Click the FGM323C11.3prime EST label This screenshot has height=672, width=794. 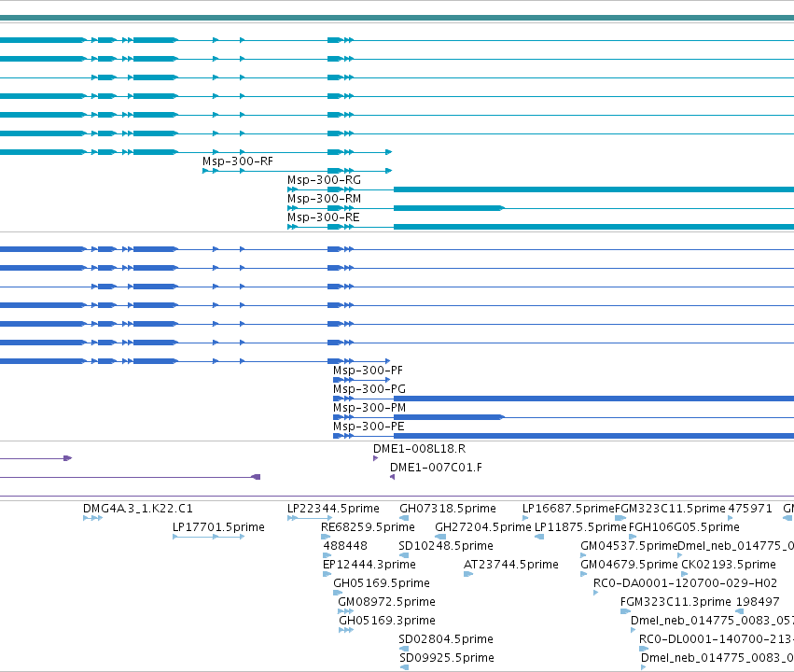676,603
